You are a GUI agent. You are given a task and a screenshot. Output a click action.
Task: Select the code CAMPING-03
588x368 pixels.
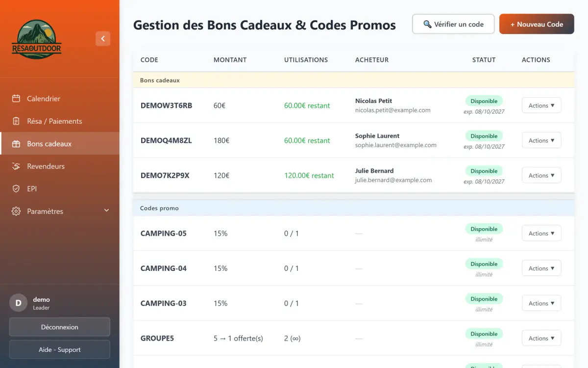(x=163, y=303)
